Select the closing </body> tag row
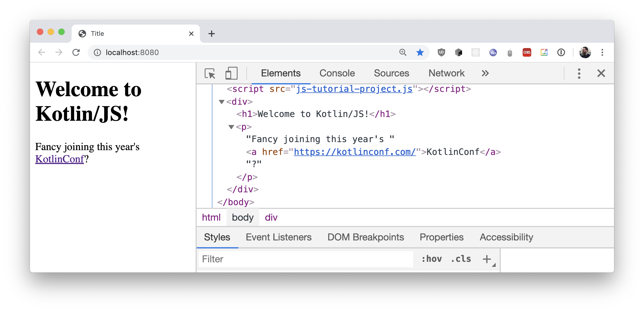The width and height of the screenshot is (644, 312). coord(236,202)
